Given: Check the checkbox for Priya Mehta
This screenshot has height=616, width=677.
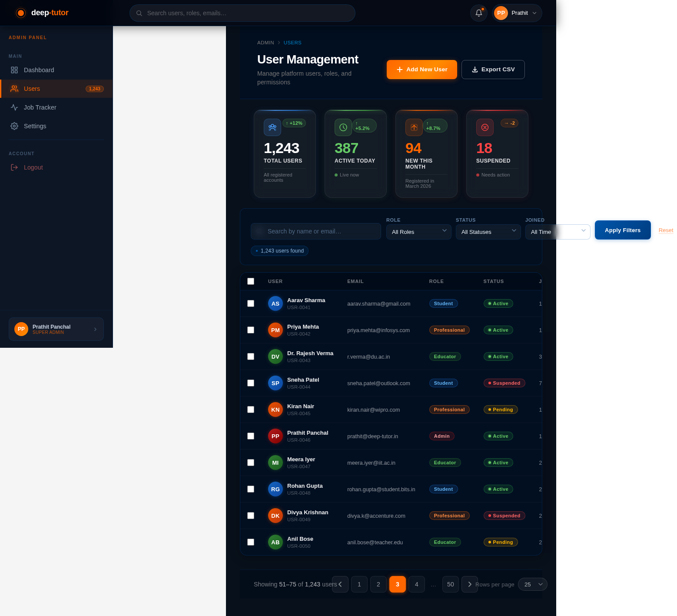Looking at the screenshot, I should [251, 330].
